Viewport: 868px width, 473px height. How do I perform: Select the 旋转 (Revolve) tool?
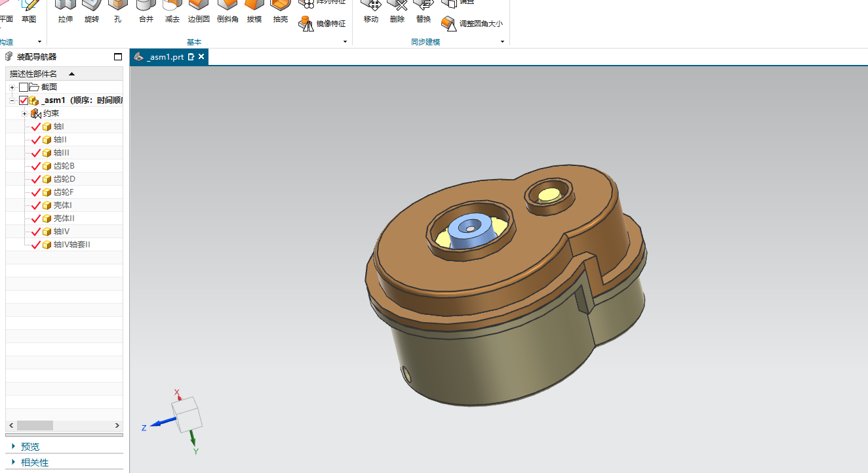(91, 12)
